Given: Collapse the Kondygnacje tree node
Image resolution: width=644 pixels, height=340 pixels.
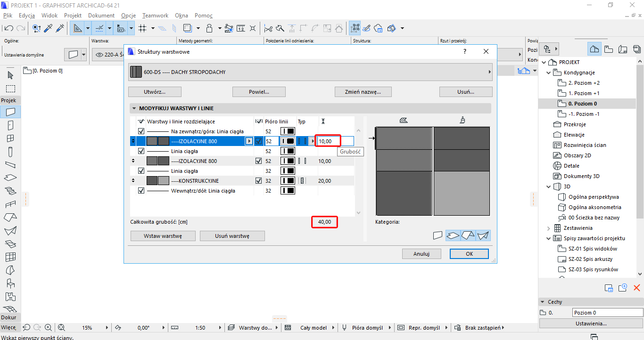Looking at the screenshot, I should click(549, 73).
